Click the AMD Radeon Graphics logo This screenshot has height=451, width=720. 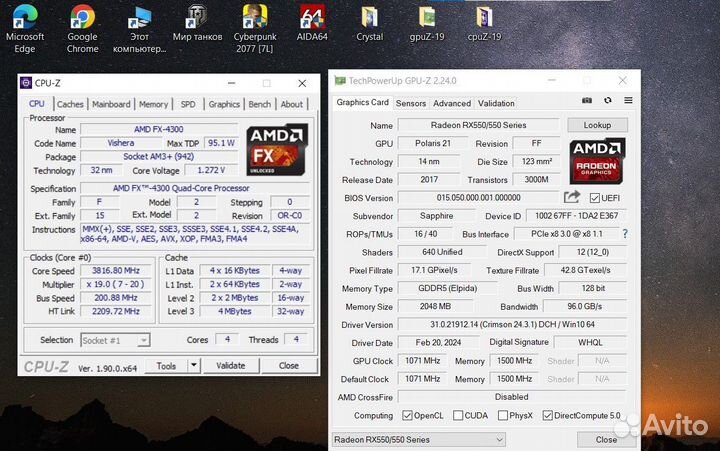pyautogui.click(x=597, y=161)
